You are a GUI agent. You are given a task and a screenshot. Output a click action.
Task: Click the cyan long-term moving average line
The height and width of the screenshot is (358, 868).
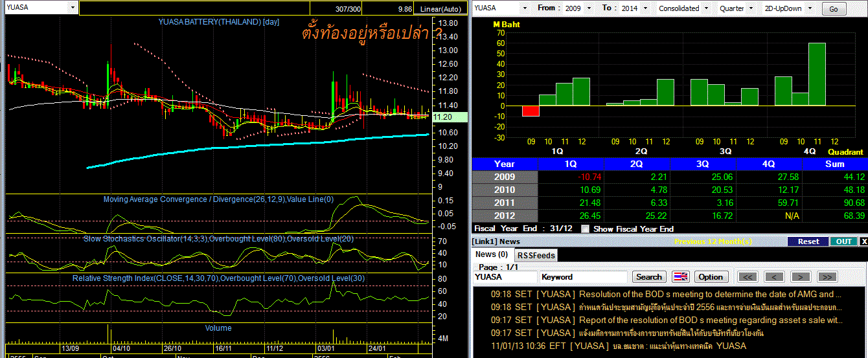click(259, 145)
